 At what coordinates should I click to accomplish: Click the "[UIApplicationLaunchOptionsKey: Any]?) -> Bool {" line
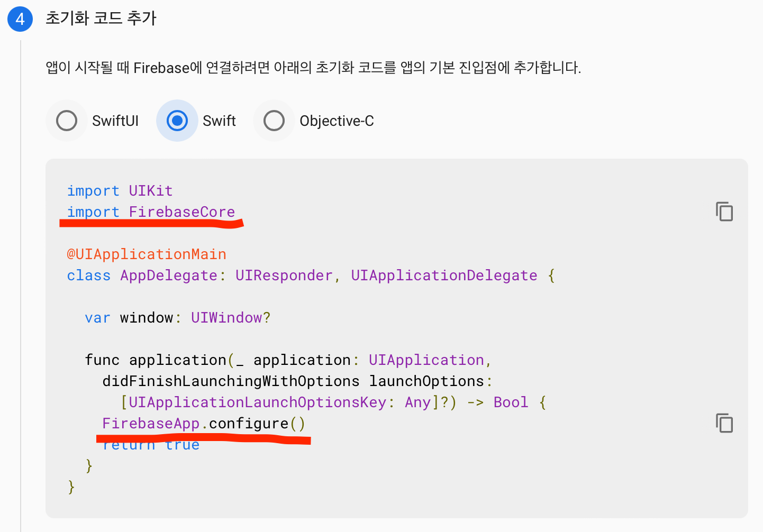(333, 402)
